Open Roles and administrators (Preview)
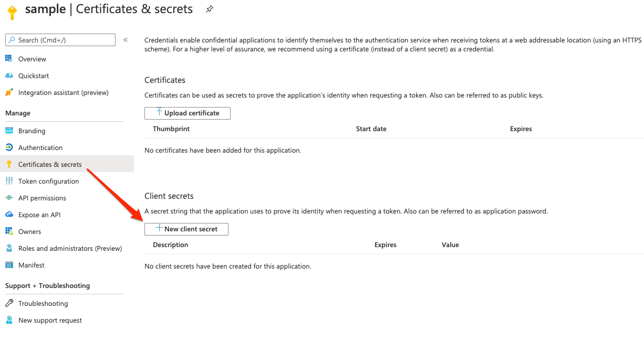Image resolution: width=644 pixels, height=341 pixels. 70,248
